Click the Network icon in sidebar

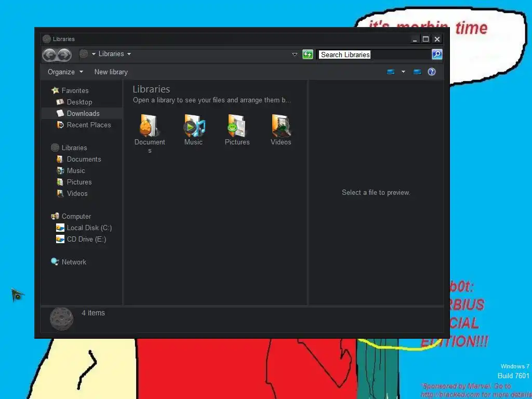[55, 262]
